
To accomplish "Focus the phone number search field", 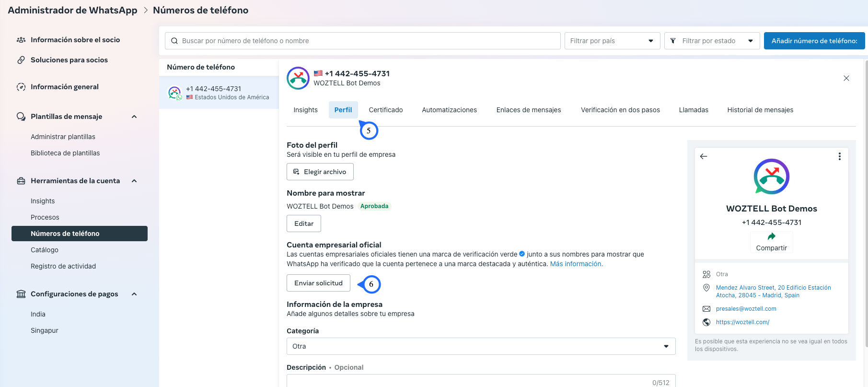I will tap(363, 41).
